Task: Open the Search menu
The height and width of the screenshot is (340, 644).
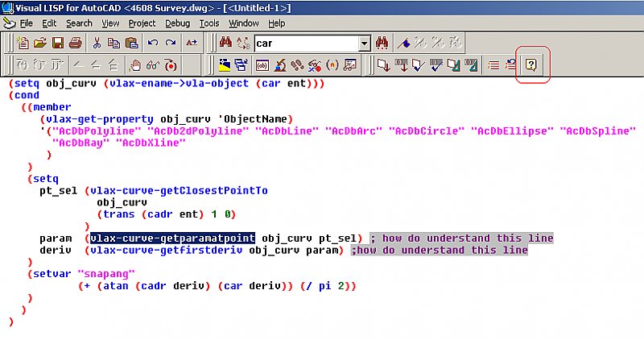Action: click(79, 23)
